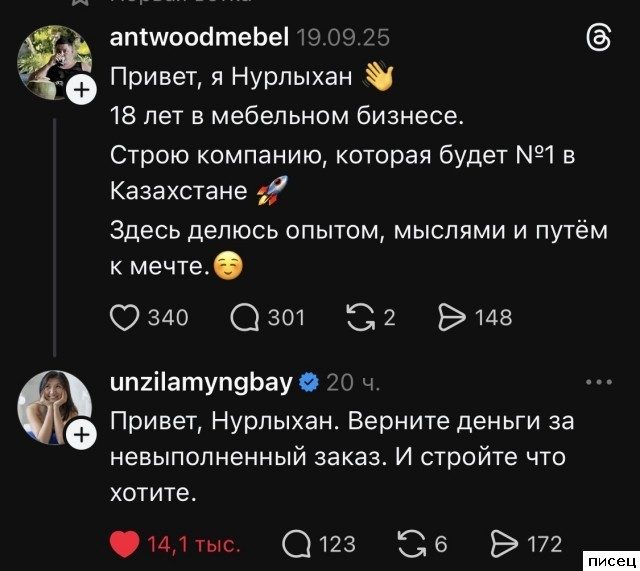Click the 19.09.25 post date
Screen dimensions: 640x571
coord(344,38)
